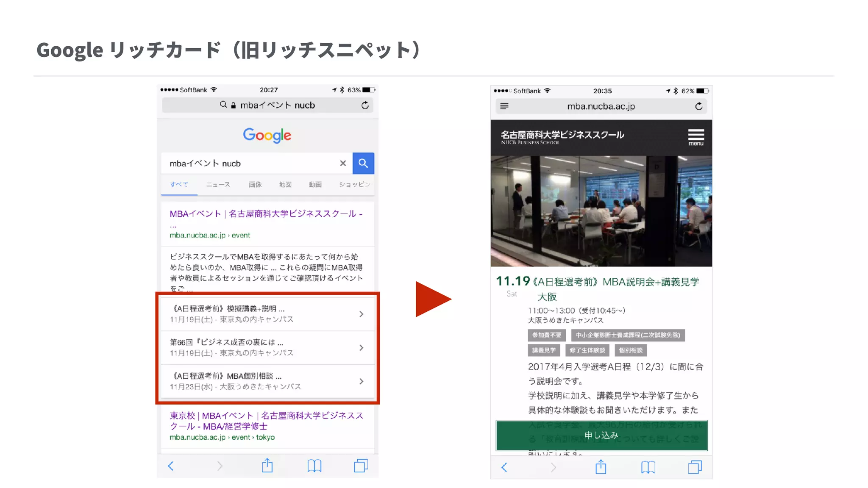Go back in right phone Safari toolbar

[x=504, y=467]
